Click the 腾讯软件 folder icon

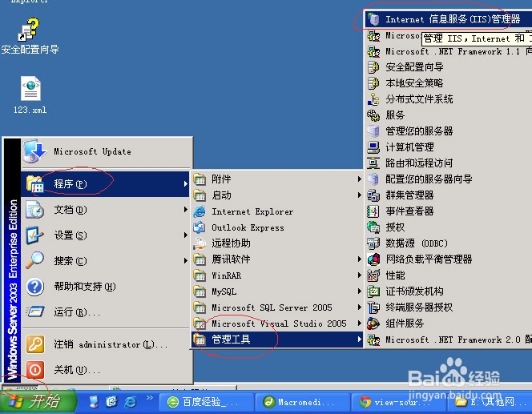point(199,259)
